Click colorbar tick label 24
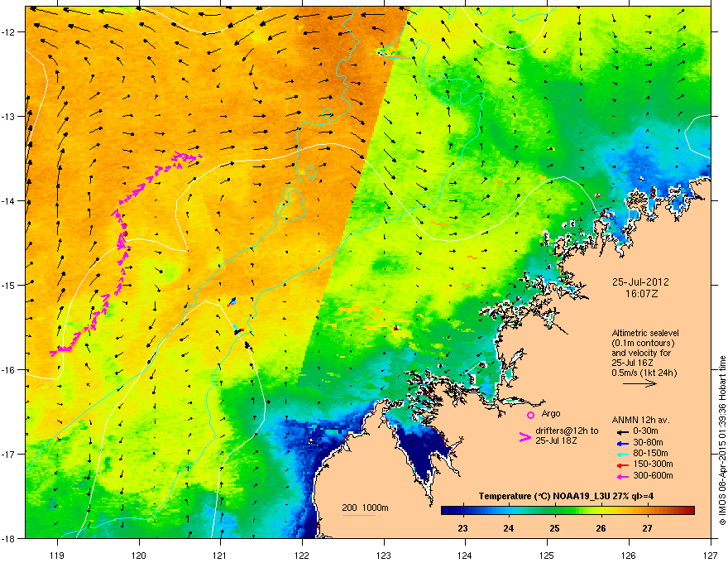The width and height of the screenshot is (728, 563). point(509,528)
